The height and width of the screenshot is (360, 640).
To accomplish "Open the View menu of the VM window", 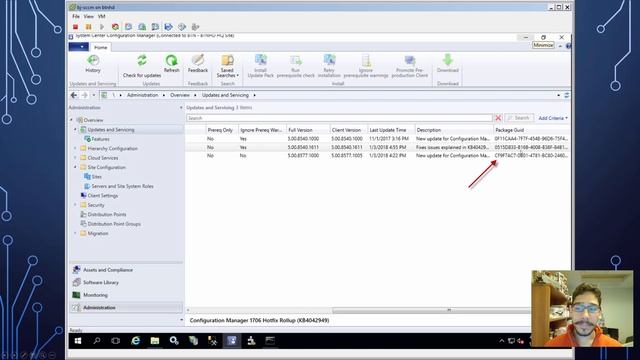I will (x=89, y=16).
